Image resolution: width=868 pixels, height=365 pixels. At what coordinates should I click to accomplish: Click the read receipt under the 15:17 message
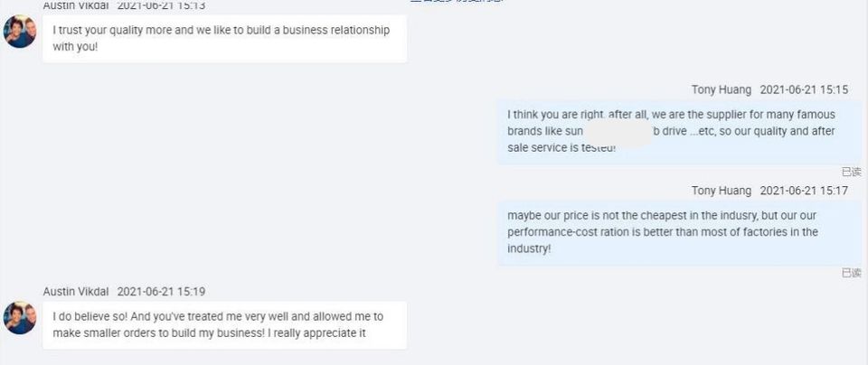851,273
